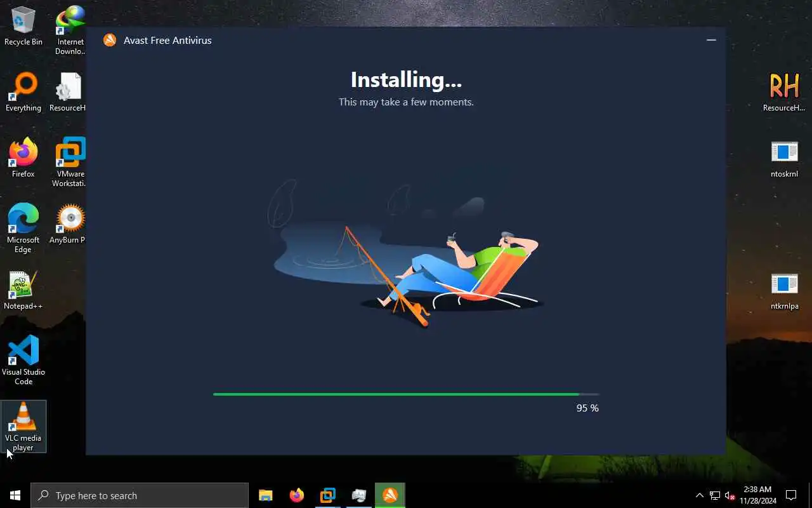Image resolution: width=812 pixels, height=508 pixels.
Task: Select the AnyBurn desktop shortcut
Action: [x=68, y=225]
